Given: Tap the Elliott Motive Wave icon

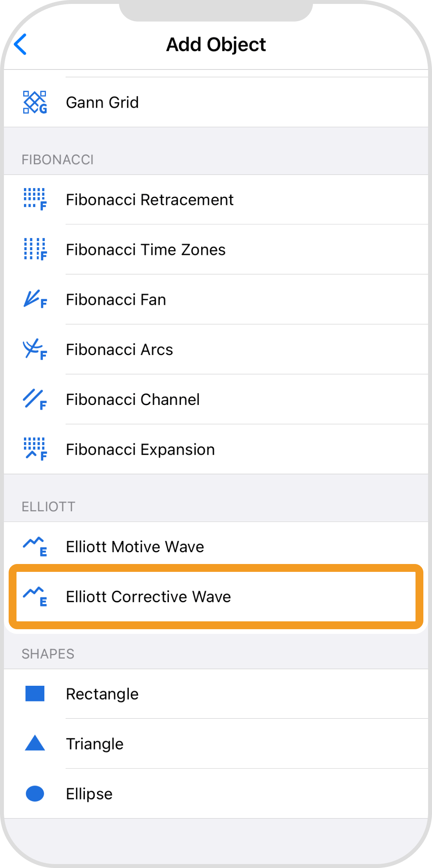Looking at the screenshot, I should [35, 546].
